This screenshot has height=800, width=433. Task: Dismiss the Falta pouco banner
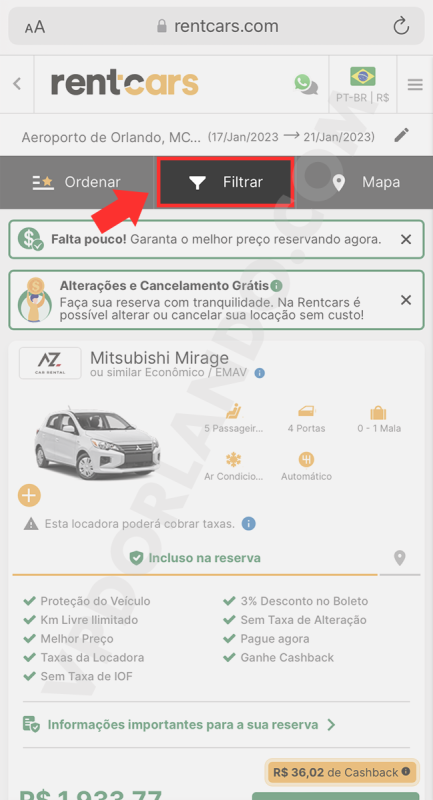pos(405,239)
